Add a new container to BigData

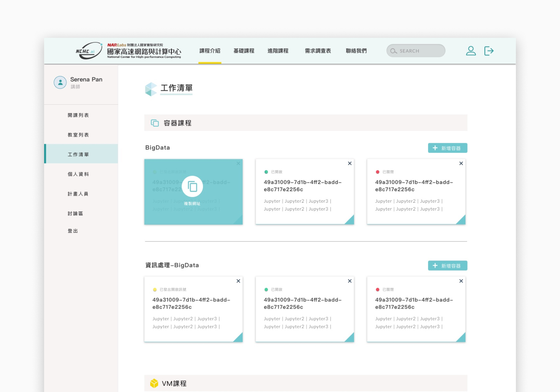click(447, 148)
